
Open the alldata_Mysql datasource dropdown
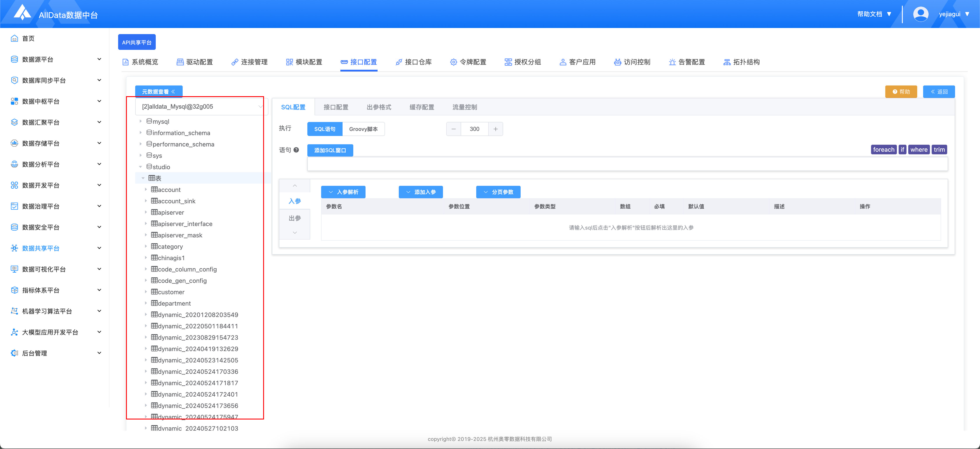201,107
